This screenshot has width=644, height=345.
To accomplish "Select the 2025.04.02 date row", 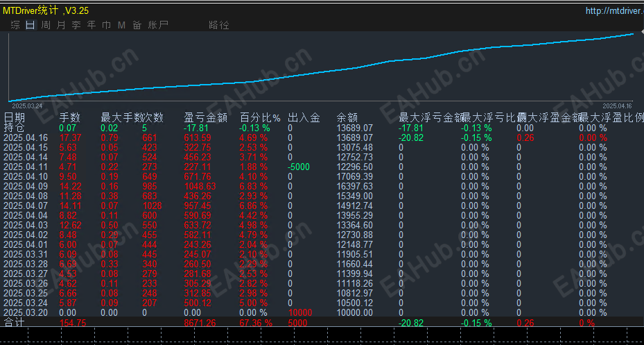I will coord(26,235).
